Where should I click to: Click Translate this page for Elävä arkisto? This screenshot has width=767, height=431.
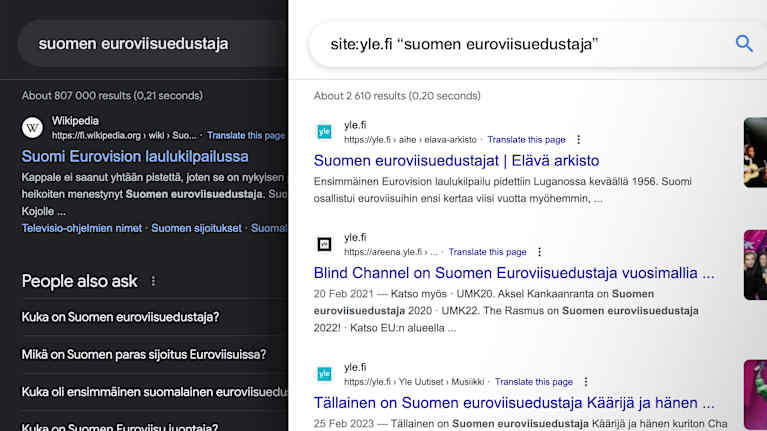526,140
